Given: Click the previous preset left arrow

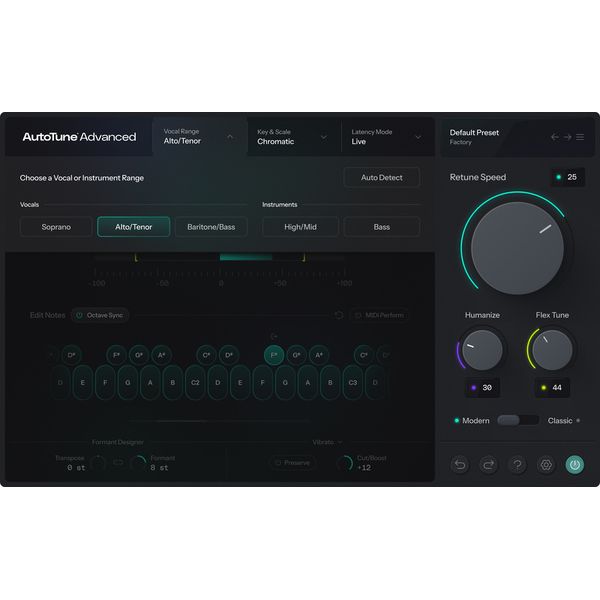Looking at the screenshot, I should tap(554, 137).
